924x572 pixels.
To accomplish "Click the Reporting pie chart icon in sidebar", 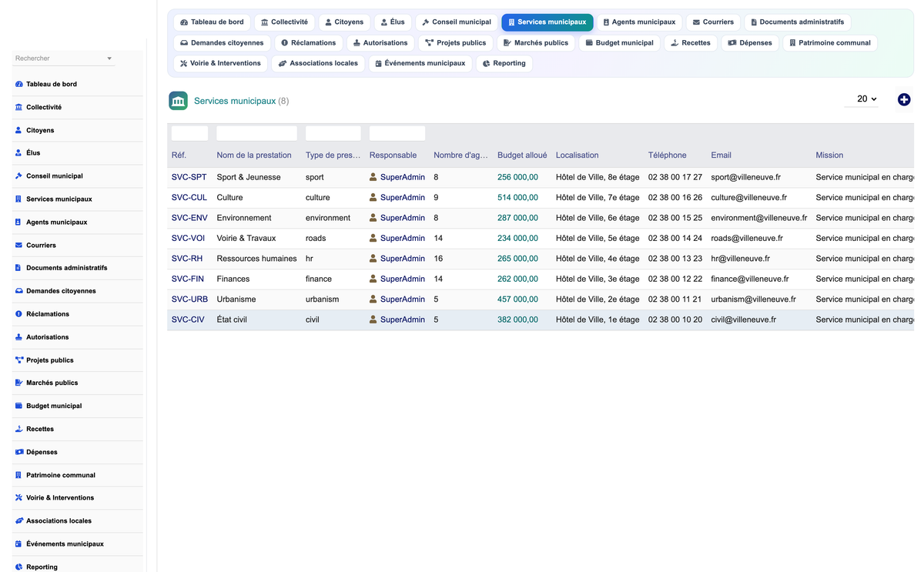I will 18,567.
